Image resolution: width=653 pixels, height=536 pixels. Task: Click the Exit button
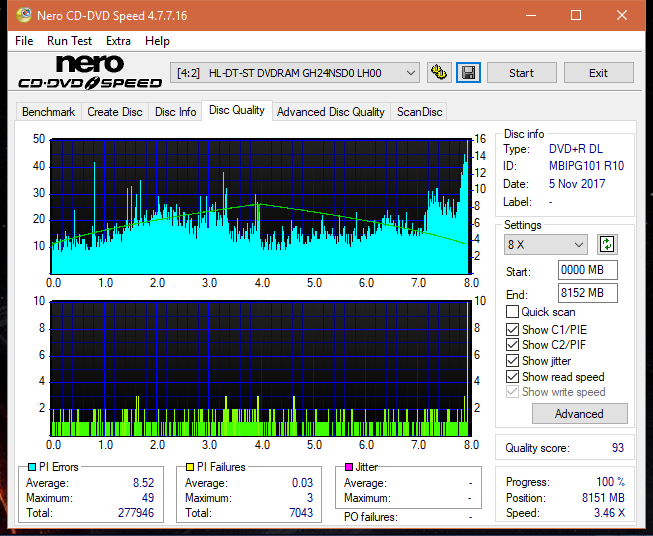[x=598, y=73]
